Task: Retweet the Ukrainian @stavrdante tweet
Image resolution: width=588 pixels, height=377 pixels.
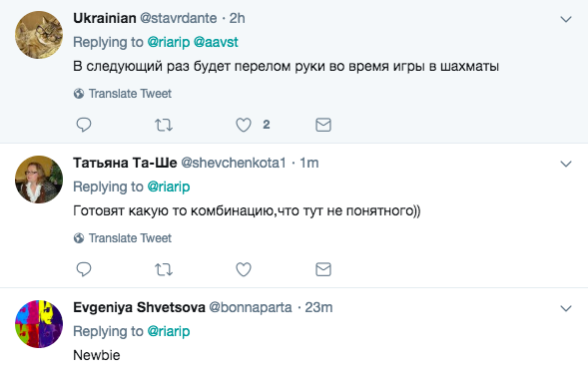Action: [x=164, y=125]
